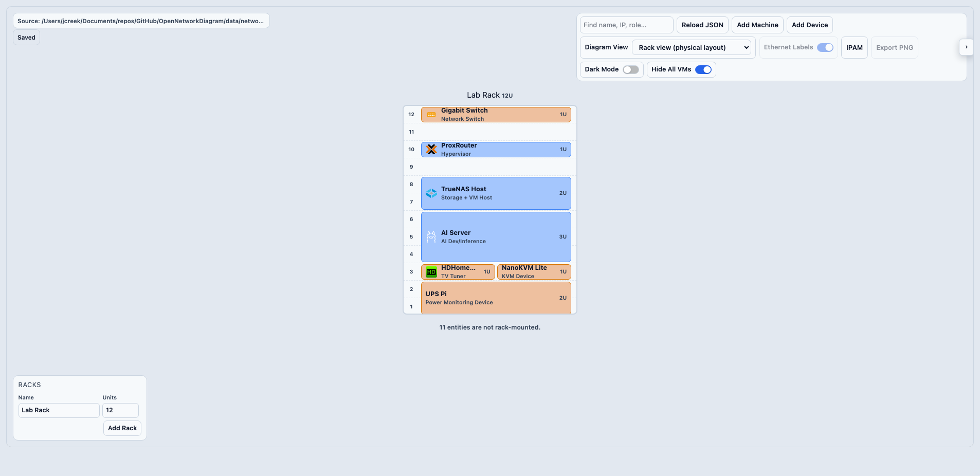Click the Add Rack button
The height and width of the screenshot is (476, 980).
click(122, 428)
